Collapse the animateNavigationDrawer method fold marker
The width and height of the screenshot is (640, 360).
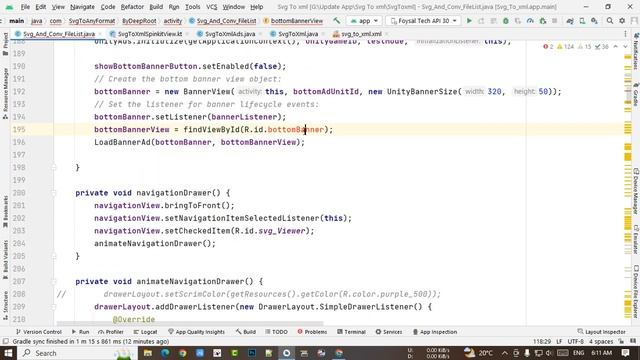(x=54, y=281)
